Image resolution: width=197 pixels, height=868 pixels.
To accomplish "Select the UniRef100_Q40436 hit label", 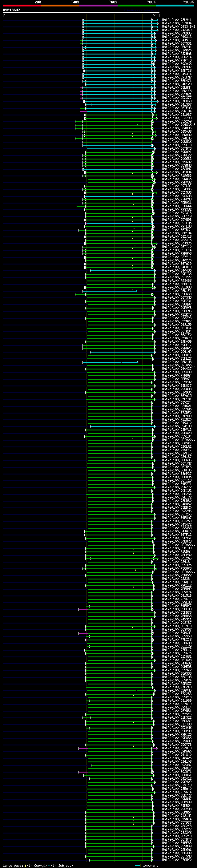I will [177, 271].
